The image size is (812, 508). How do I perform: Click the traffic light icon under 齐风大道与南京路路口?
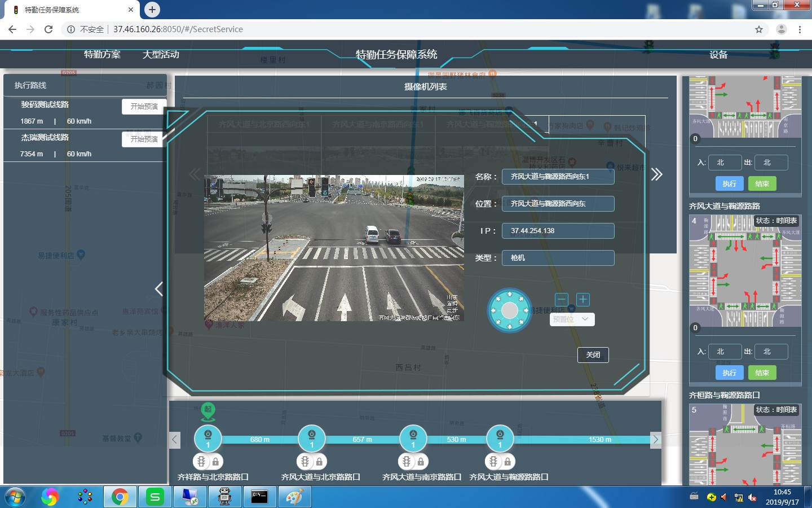(407, 462)
